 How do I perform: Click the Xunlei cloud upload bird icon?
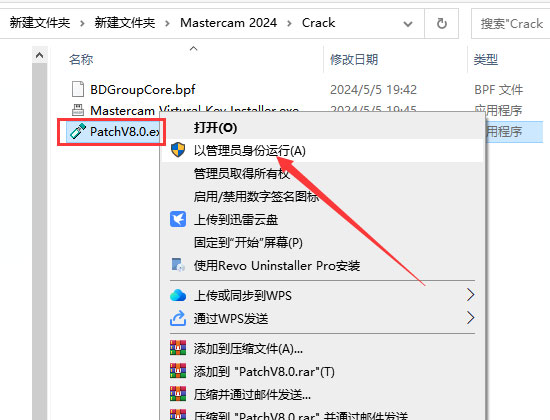178,219
